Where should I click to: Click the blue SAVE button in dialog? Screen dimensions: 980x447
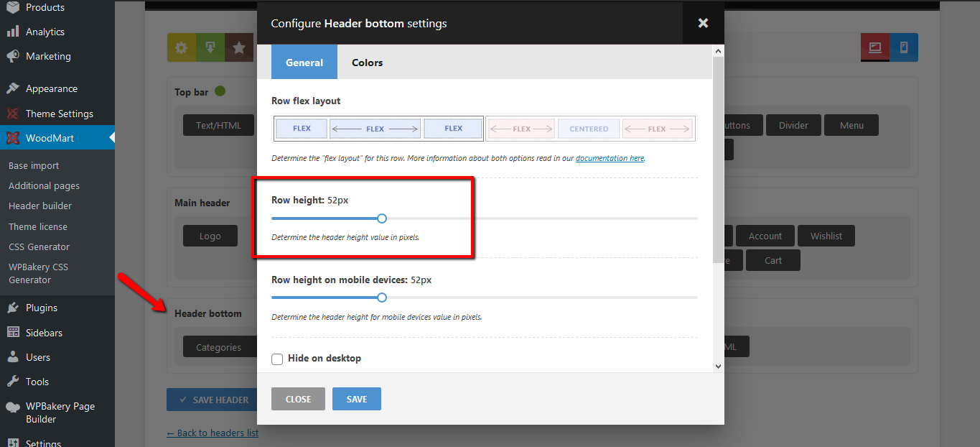click(357, 399)
